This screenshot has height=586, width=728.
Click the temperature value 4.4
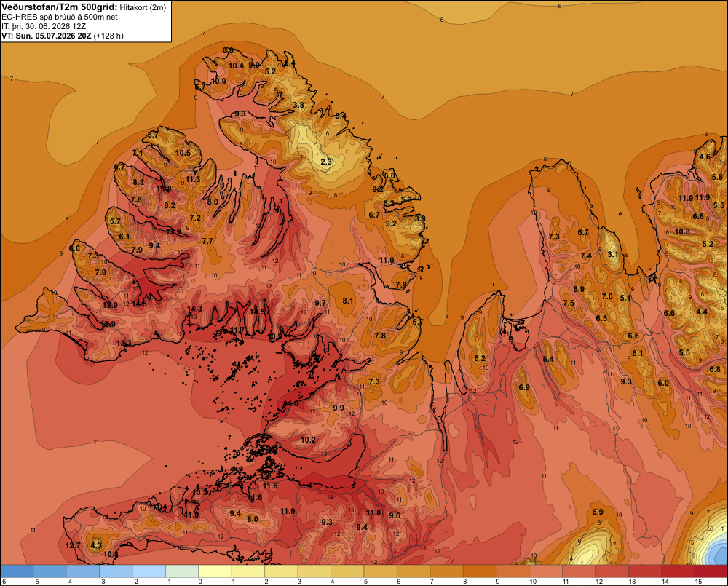coord(702,312)
